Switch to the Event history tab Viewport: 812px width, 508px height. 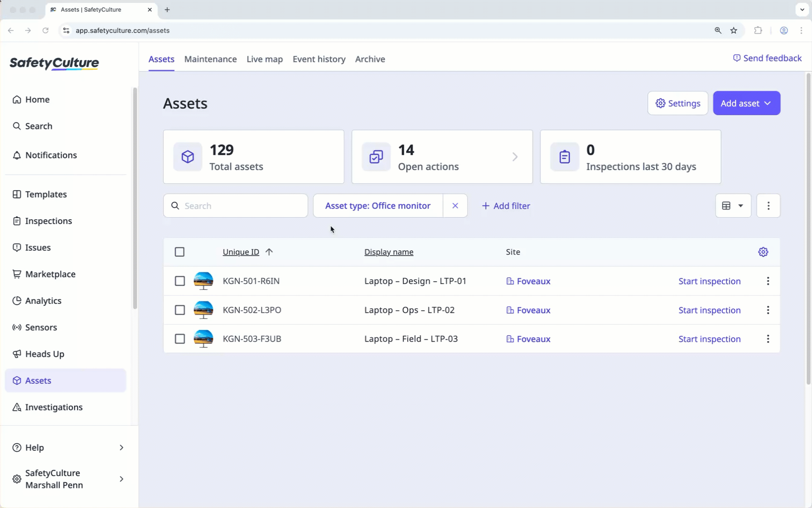319,59
